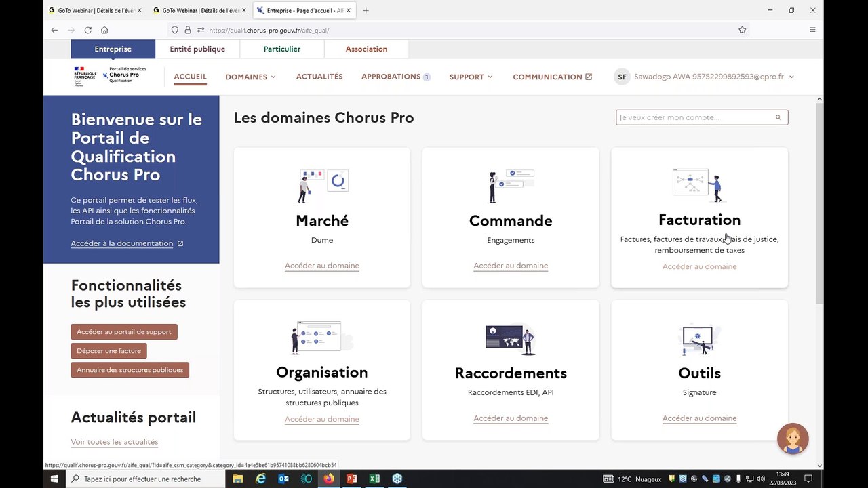Image resolution: width=868 pixels, height=488 pixels.
Task: Bookmark this page with the star icon
Action: pos(742,30)
